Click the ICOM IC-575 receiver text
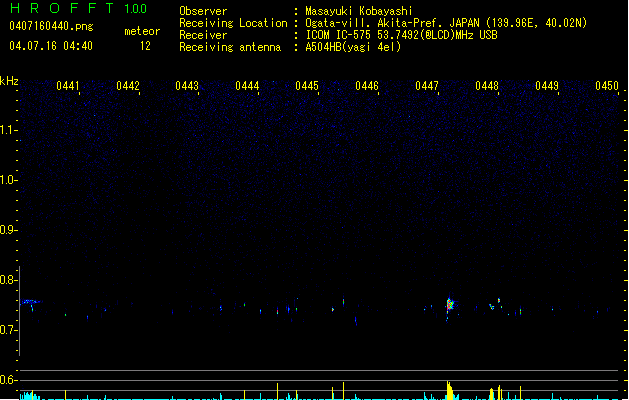The image size is (629, 400). (401, 35)
